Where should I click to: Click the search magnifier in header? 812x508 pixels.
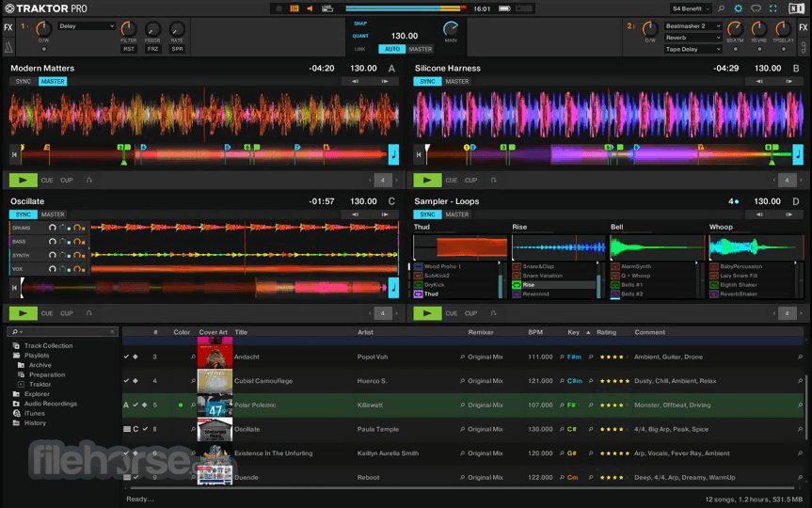point(721,8)
